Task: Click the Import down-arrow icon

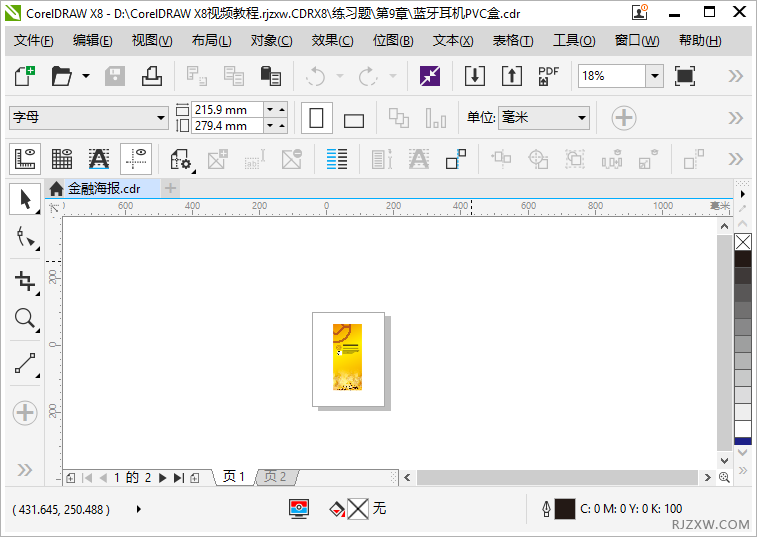Action: coord(475,76)
